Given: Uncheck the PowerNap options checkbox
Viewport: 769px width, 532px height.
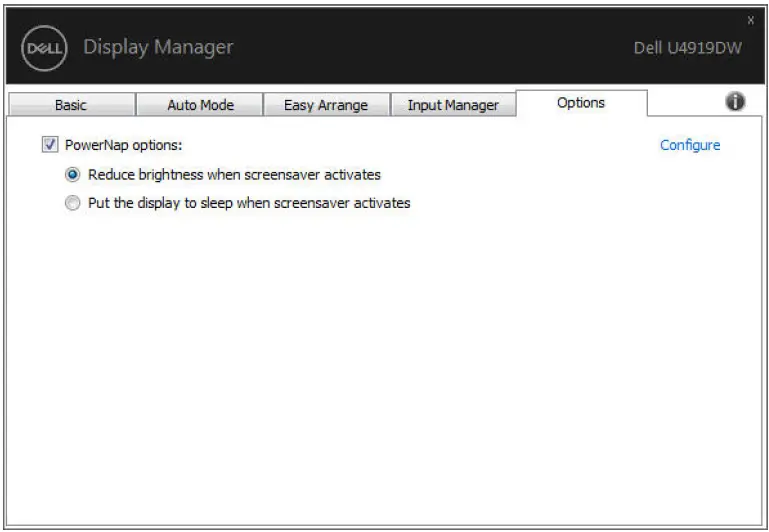Looking at the screenshot, I should 50,145.
